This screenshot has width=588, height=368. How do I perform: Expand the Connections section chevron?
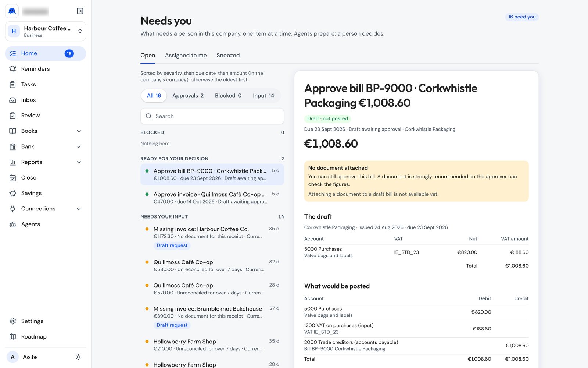[x=79, y=209]
